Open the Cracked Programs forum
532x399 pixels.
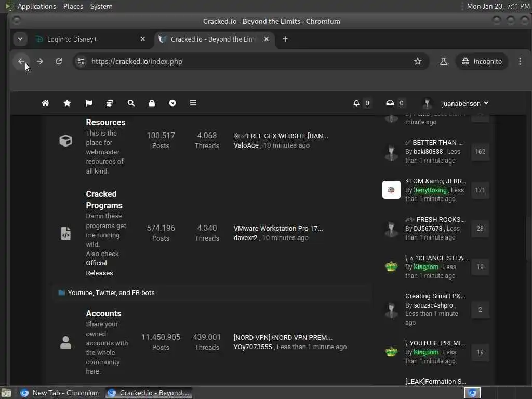click(x=104, y=200)
